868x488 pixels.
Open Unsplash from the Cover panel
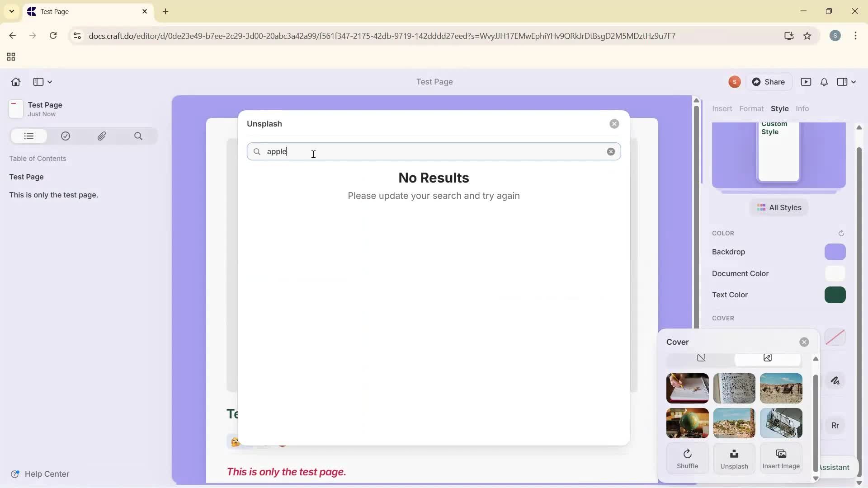click(734, 458)
